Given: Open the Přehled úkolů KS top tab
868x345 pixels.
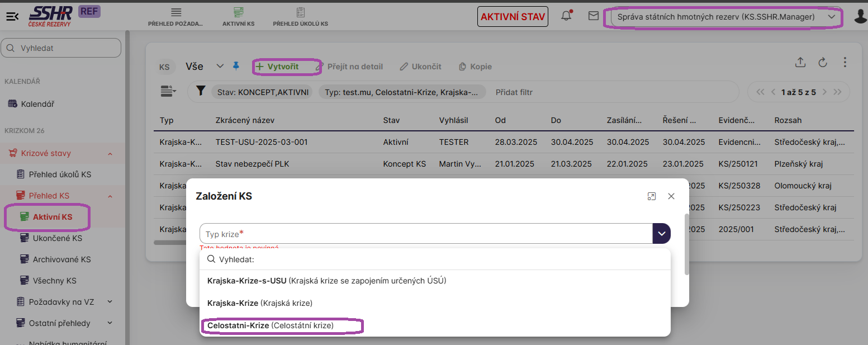Looking at the screenshot, I should (x=300, y=17).
